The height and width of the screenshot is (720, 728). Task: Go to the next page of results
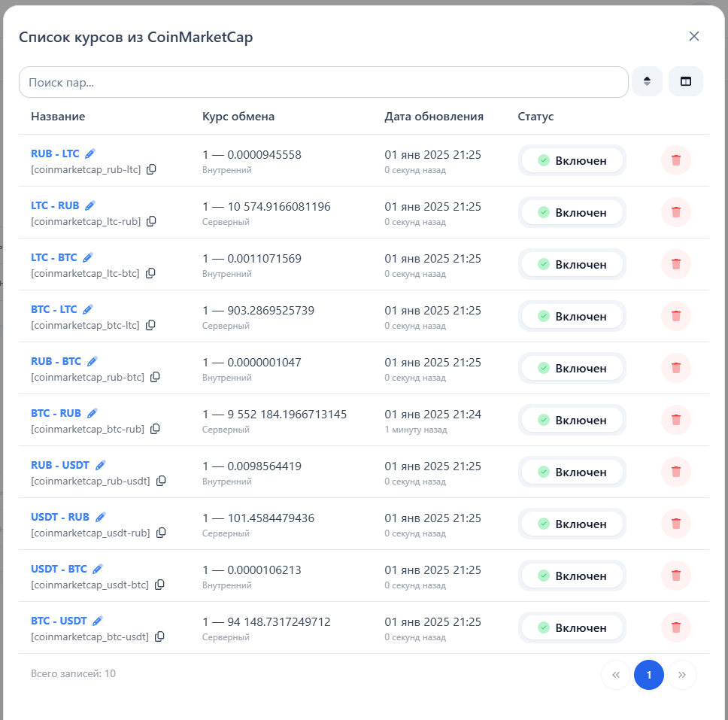[682, 675]
